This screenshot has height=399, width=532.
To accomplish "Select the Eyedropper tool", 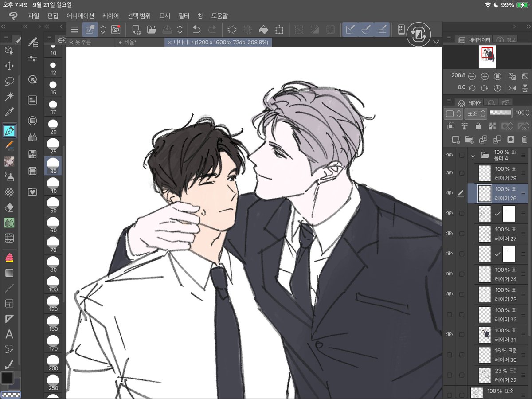I will pos(9,111).
